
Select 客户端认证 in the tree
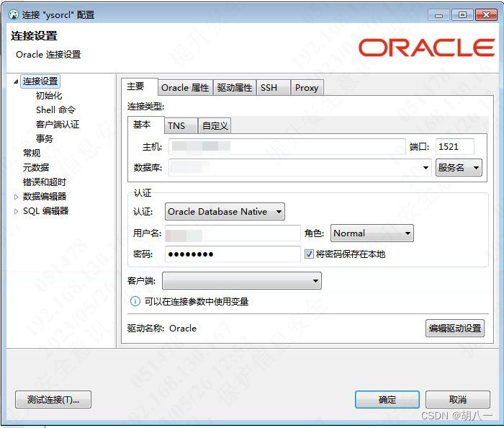[x=58, y=125]
